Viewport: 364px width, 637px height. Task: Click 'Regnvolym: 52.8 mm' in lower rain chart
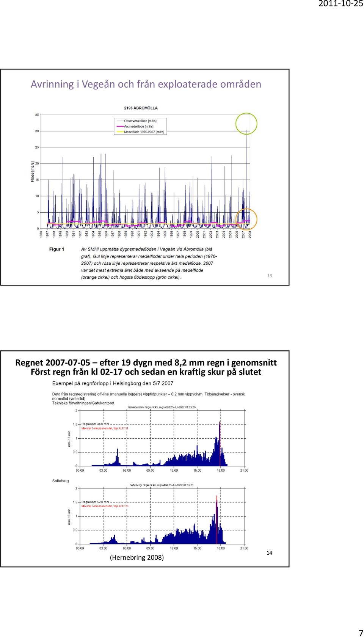click(x=95, y=502)
